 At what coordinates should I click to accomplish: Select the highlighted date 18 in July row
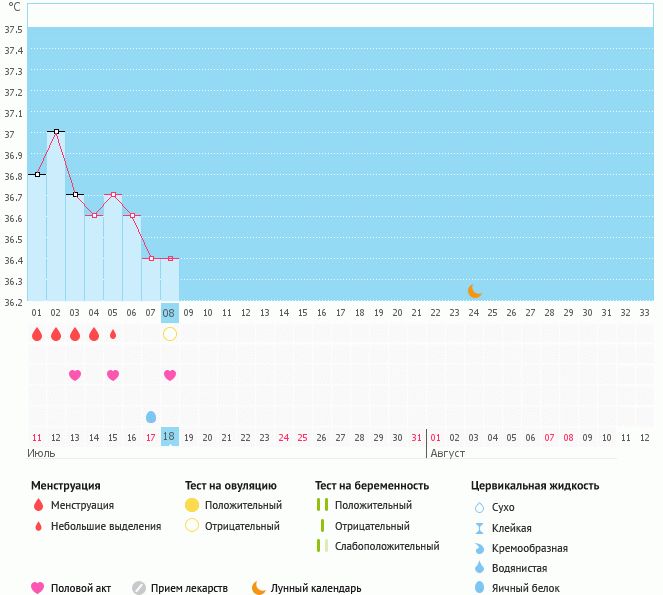(x=170, y=437)
